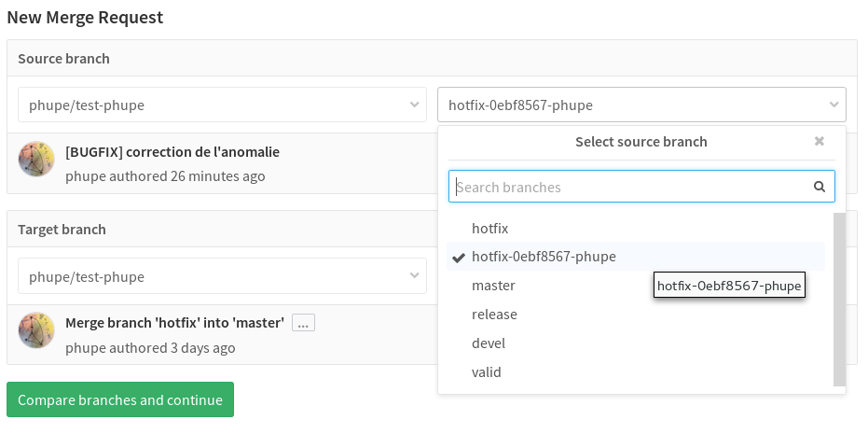The width and height of the screenshot is (868, 434).
Task: Open BUGFIX correction de l'anomalie commit link
Action: click(x=172, y=152)
